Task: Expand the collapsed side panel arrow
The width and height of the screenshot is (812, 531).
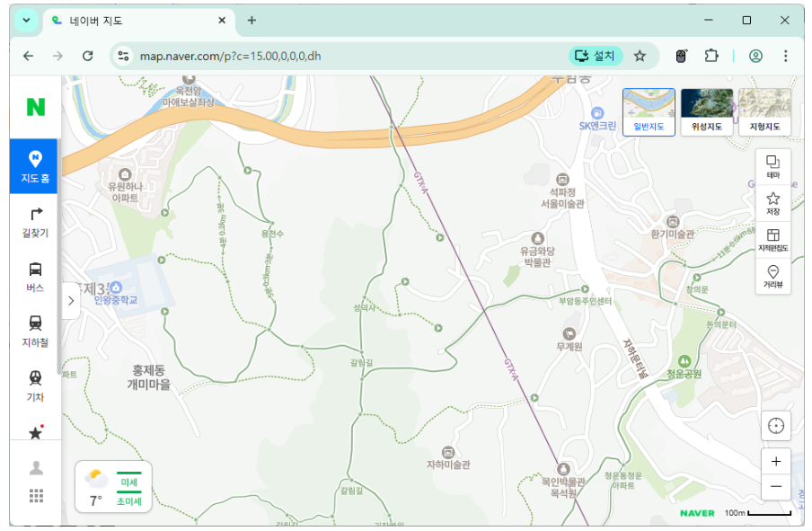Action: point(71,301)
